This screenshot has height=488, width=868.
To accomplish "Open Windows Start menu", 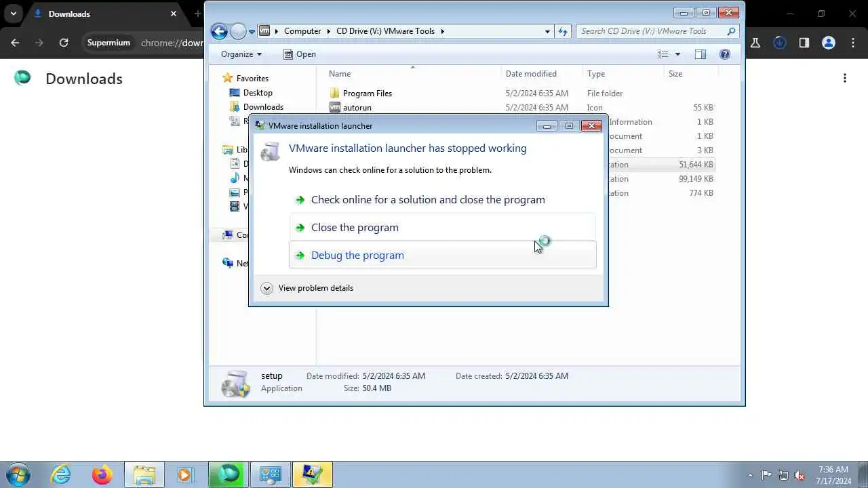I will coord(18,475).
